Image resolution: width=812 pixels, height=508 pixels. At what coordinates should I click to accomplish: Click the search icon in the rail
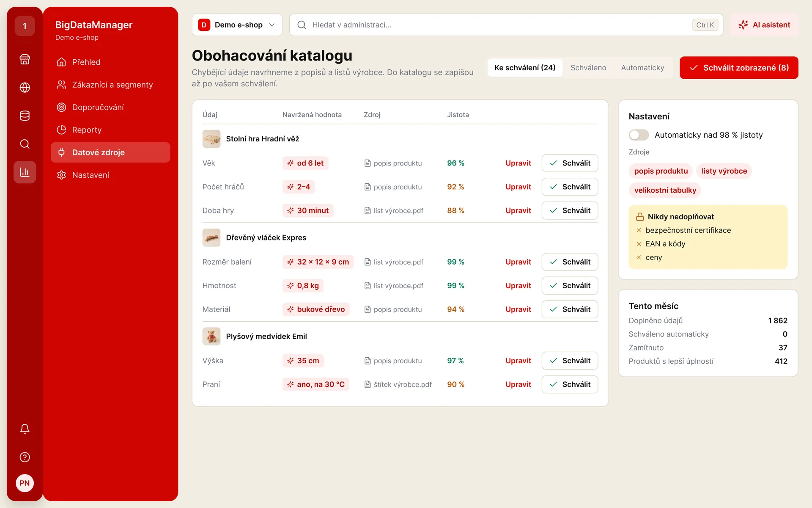(x=25, y=144)
